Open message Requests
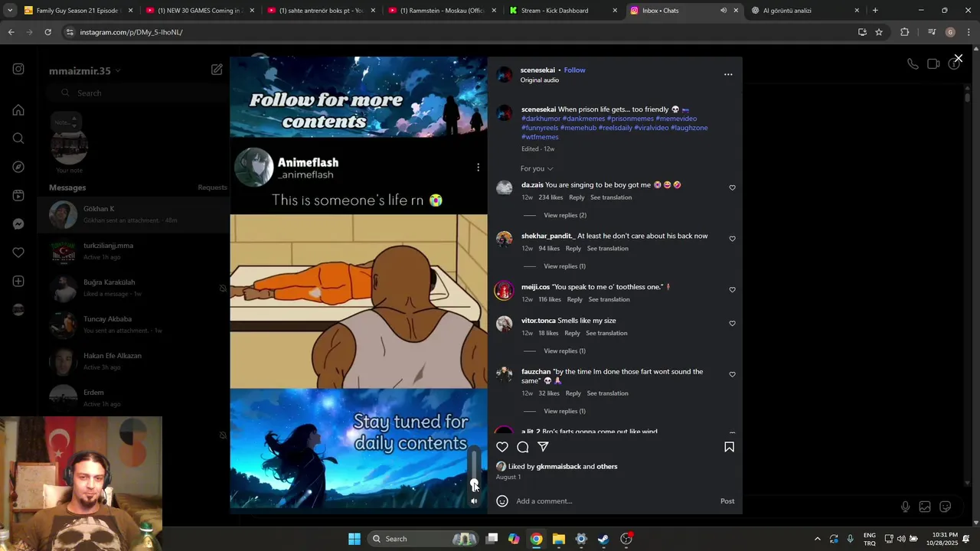Viewport: 980px width, 551px height. pyautogui.click(x=212, y=187)
